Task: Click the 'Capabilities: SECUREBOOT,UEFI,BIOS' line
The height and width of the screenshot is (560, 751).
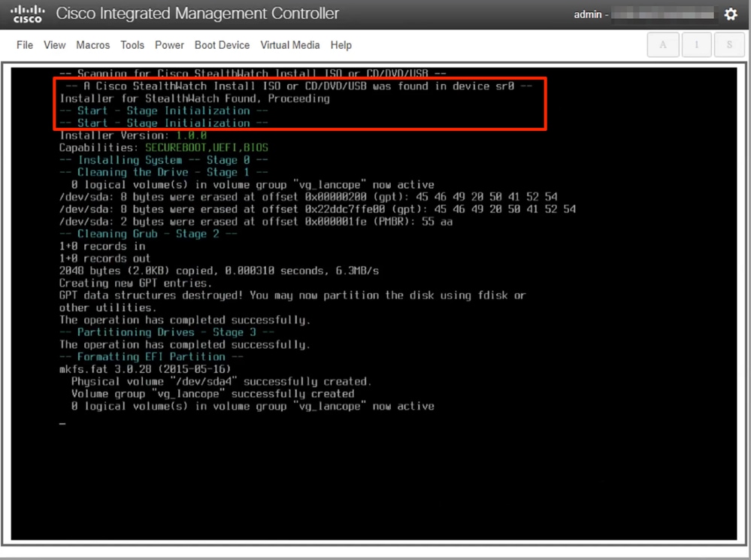Action: [164, 147]
